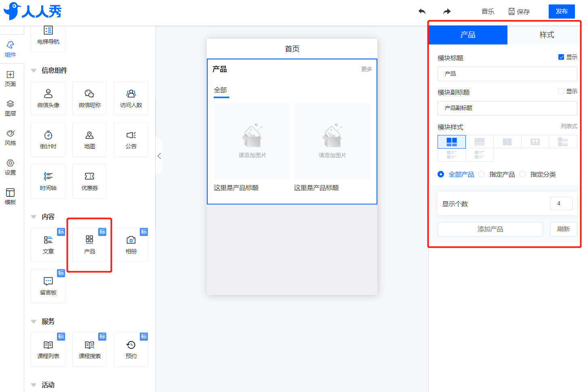583x392 pixels.
Task: Add the 相册 album component
Action: [131, 245]
